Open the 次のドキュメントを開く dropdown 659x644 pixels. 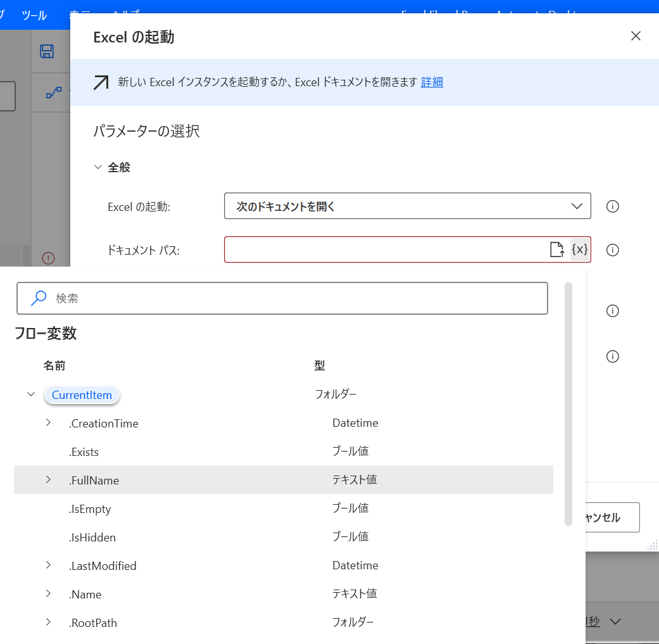click(x=407, y=206)
